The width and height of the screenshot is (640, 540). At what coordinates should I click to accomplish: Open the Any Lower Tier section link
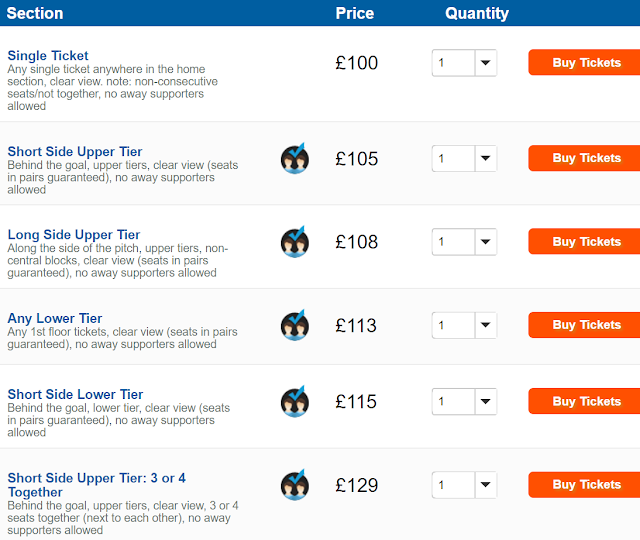tap(55, 318)
